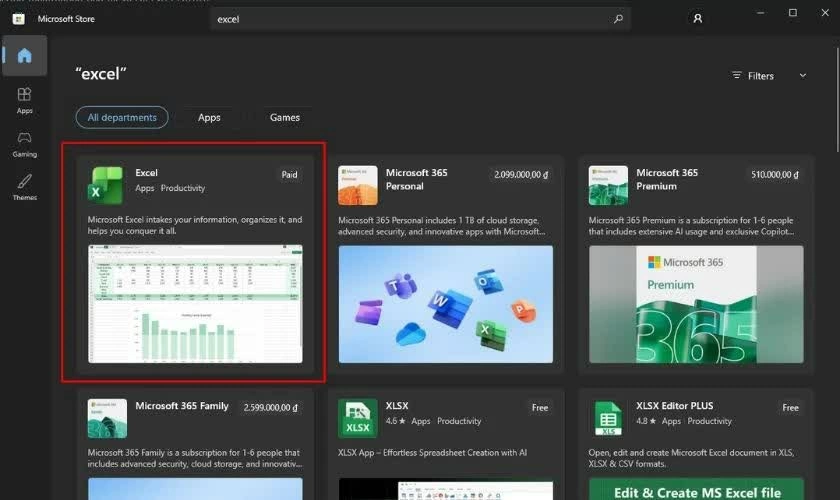Viewport: 840px width, 500px height.
Task: Click the XLSX App Effortless Spreadsheet description
Action: tap(432, 453)
